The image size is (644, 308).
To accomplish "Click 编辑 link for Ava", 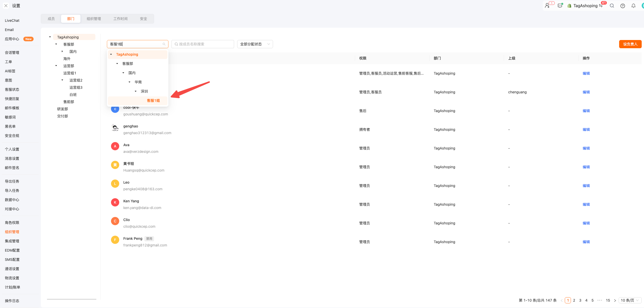I will tap(586, 148).
